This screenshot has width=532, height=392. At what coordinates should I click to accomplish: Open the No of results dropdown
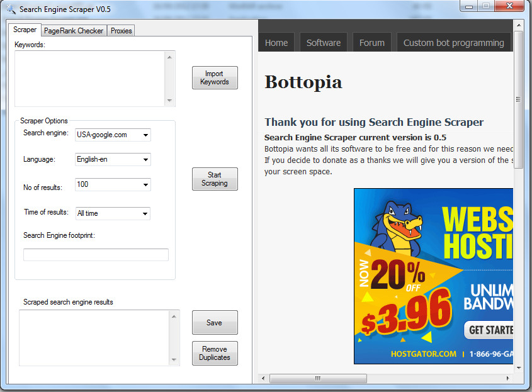tap(145, 185)
